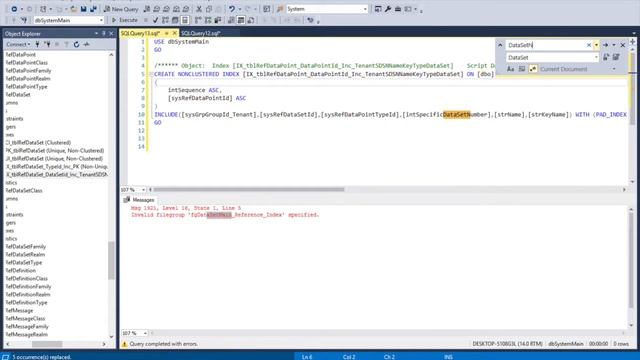
Task: Click the navigate back icon in the top toolbar
Action: coord(14,9)
